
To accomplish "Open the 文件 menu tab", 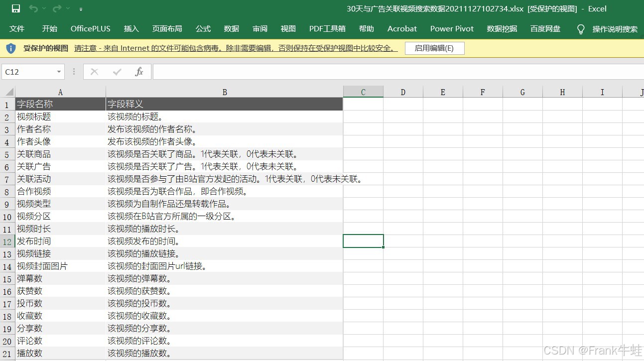I will (x=17, y=29).
